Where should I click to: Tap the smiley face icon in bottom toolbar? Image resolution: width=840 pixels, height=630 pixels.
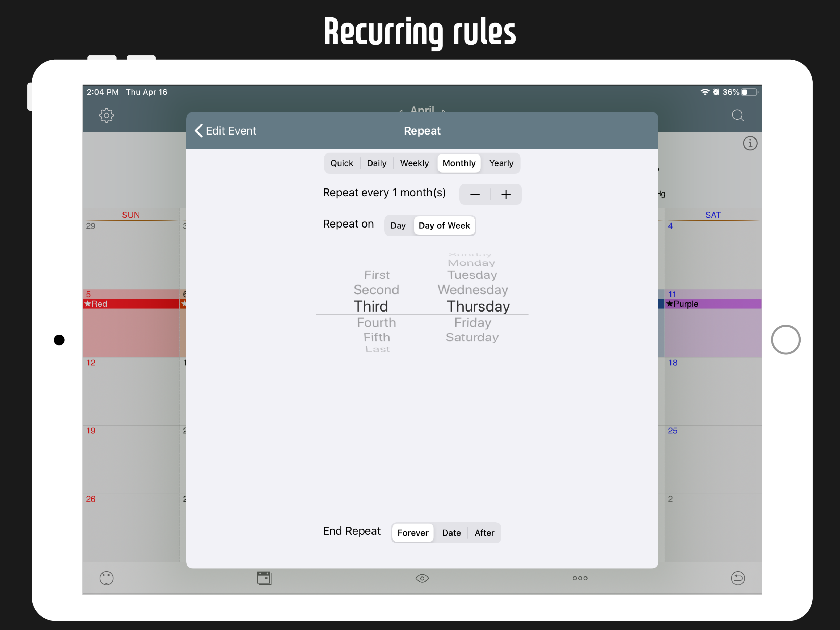[x=106, y=578]
